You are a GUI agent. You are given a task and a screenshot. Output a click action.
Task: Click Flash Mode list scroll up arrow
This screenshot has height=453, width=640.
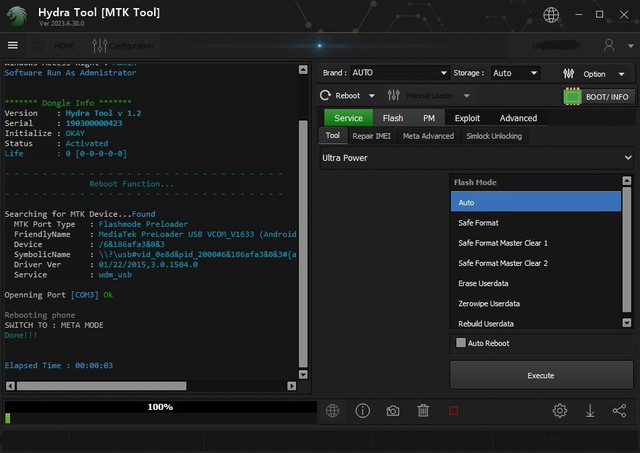[627, 180]
